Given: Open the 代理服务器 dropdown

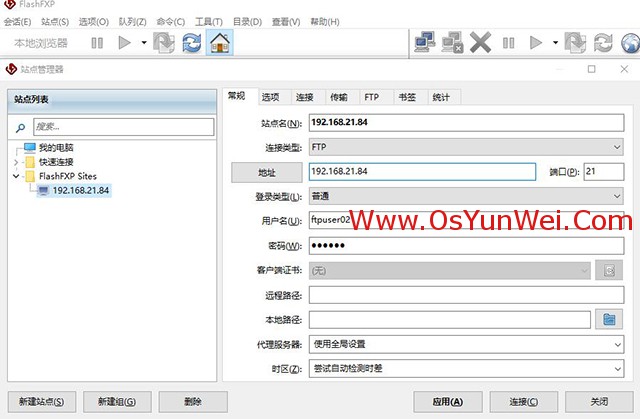Looking at the screenshot, I should [x=466, y=344].
